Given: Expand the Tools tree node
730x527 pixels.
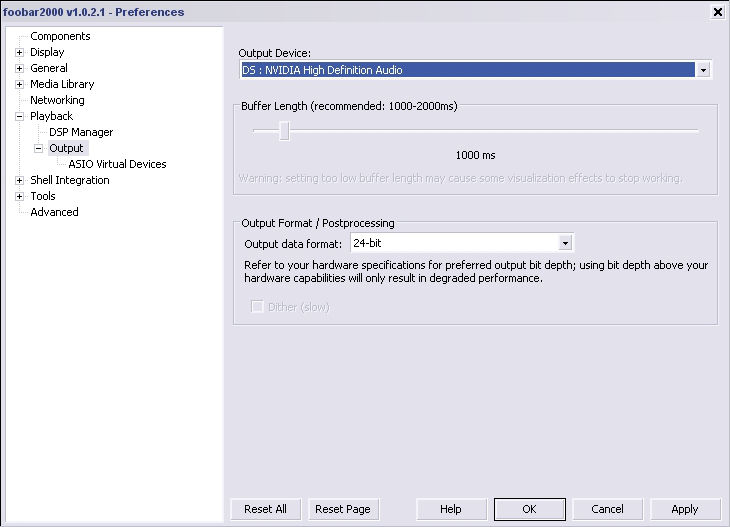Looking at the screenshot, I should 19,196.
